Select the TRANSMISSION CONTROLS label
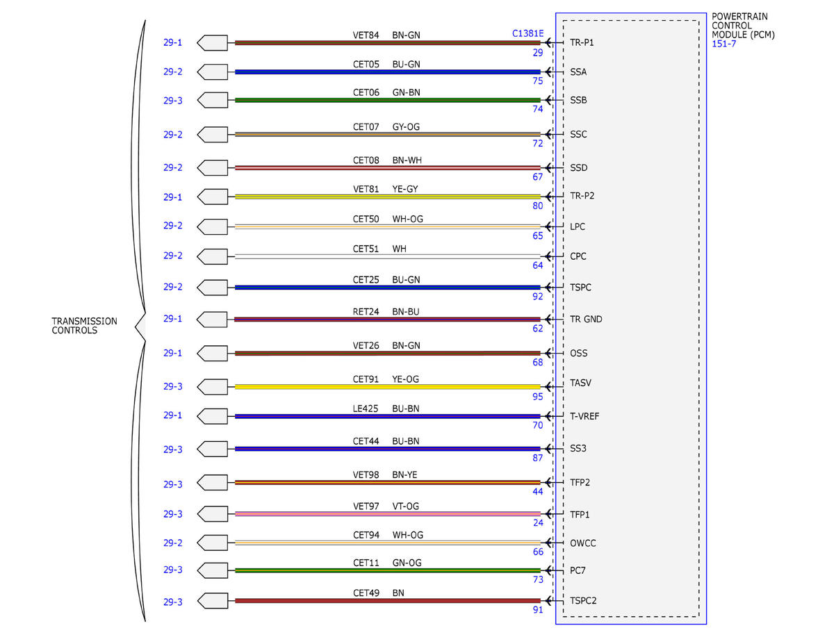This screenshot has height=644, width=834. coord(85,326)
